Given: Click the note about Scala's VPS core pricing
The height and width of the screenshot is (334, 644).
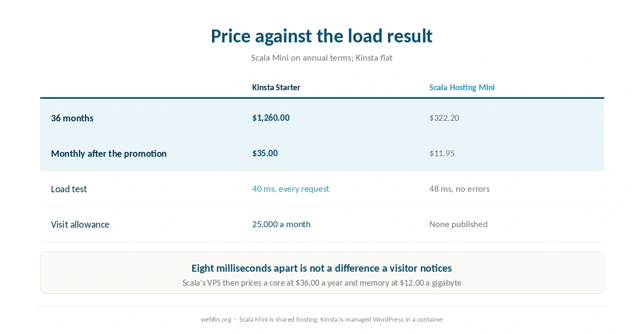Looking at the screenshot, I should tap(321, 282).
